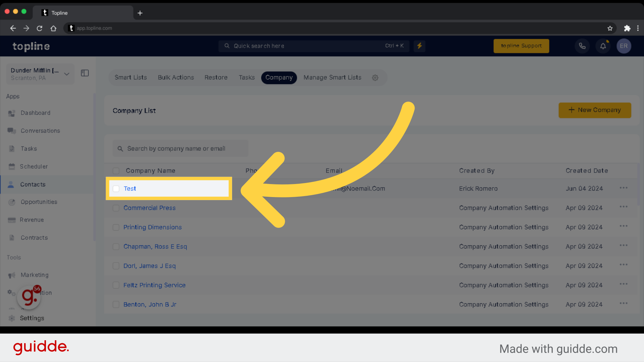Open the three-dot menu for Dorl, James J Esq
This screenshot has height=362, width=644.
pyautogui.click(x=624, y=265)
